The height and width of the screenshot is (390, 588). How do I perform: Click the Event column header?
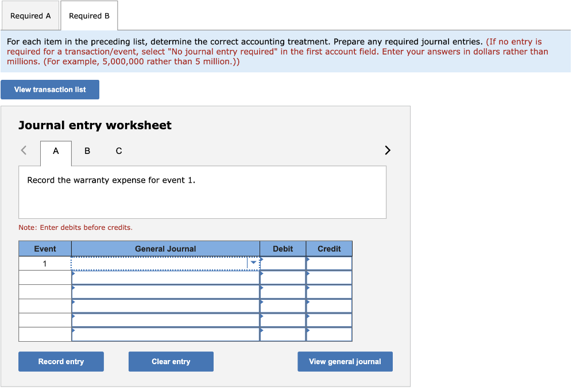[x=45, y=248]
